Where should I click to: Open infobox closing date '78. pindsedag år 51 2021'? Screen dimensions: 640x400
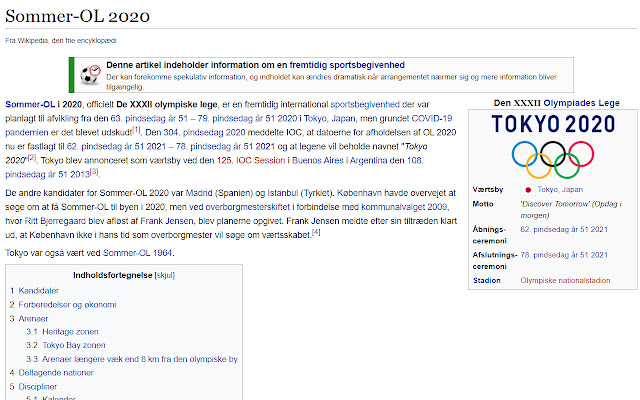coord(564,255)
